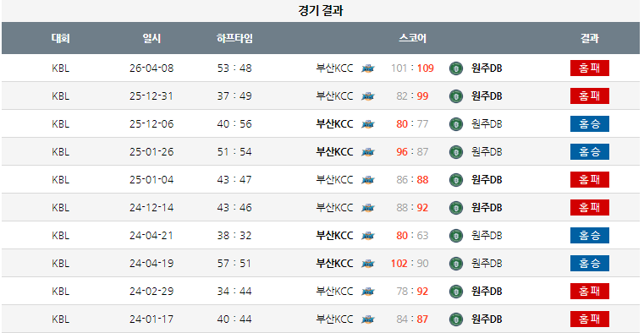The width and height of the screenshot is (644, 333).
Task: Click the 홈패 badge for 24-02-29
Action: (589, 292)
